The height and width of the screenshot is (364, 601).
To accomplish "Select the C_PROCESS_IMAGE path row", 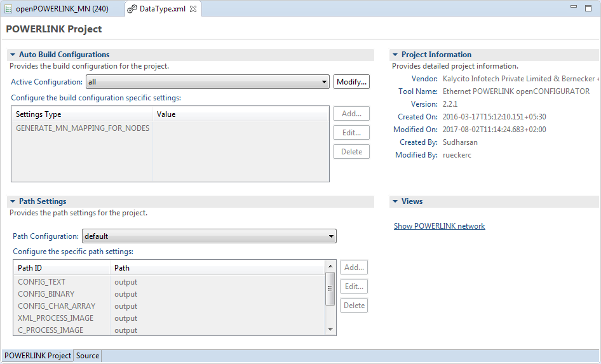I will pos(169,330).
